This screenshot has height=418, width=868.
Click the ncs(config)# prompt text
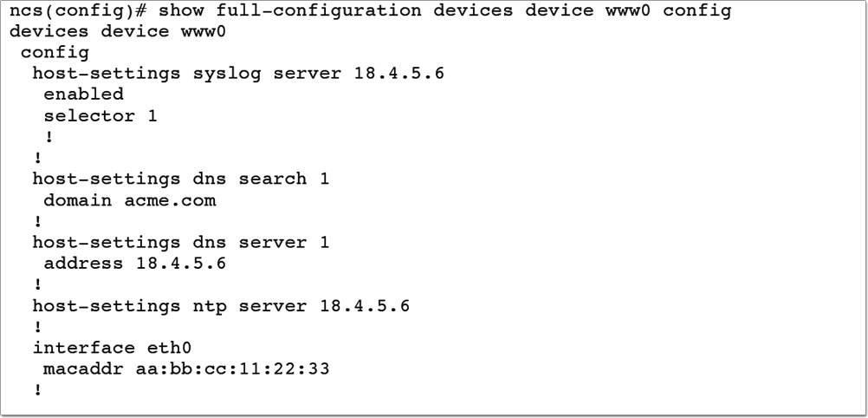(x=78, y=10)
